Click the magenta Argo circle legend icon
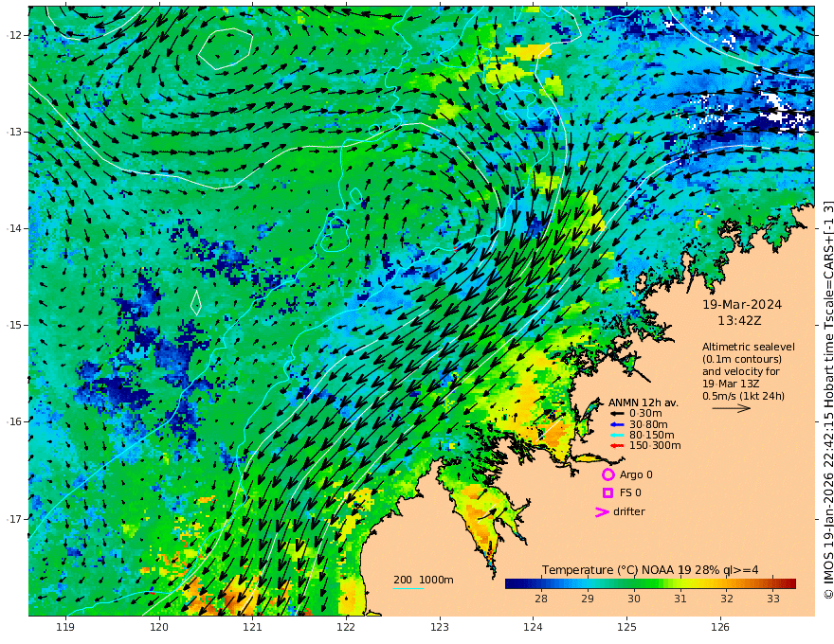 (x=607, y=474)
